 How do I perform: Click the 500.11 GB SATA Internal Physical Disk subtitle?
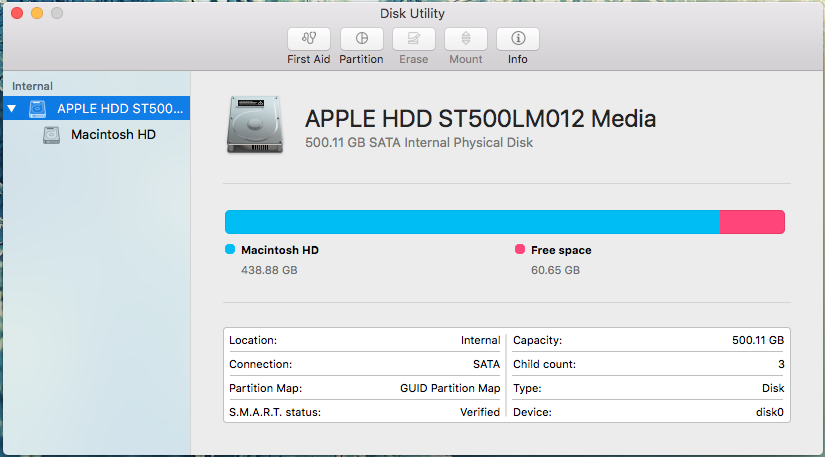click(419, 143)
